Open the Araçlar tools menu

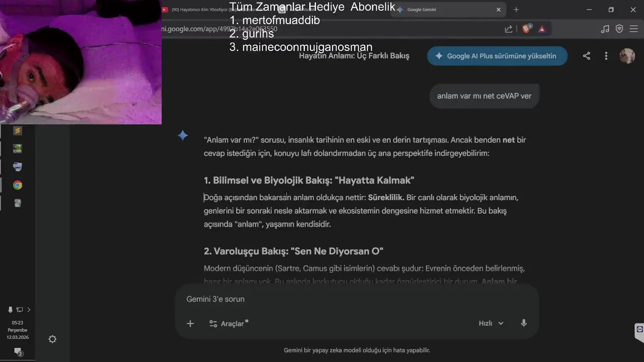coord(228,324)
